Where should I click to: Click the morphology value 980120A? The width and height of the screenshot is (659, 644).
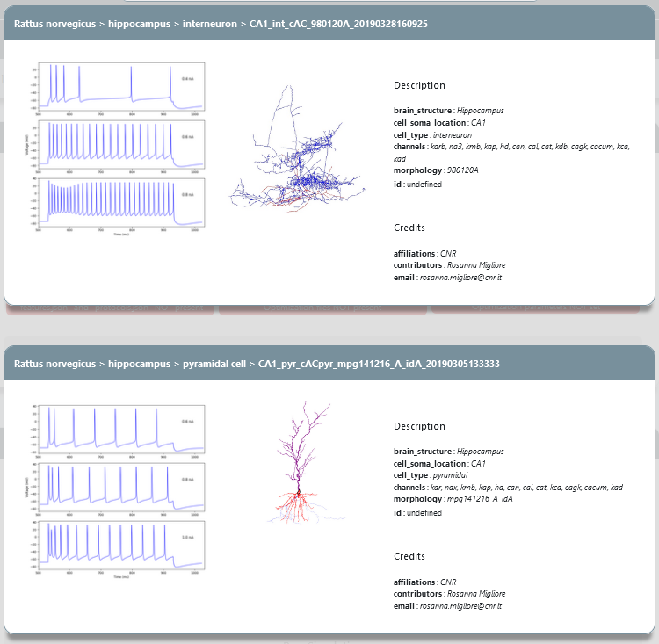tap(462, 170)
